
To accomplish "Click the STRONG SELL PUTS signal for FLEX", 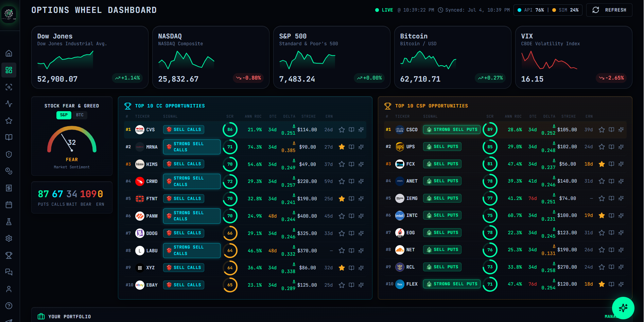I will click(x=452, y=284).
